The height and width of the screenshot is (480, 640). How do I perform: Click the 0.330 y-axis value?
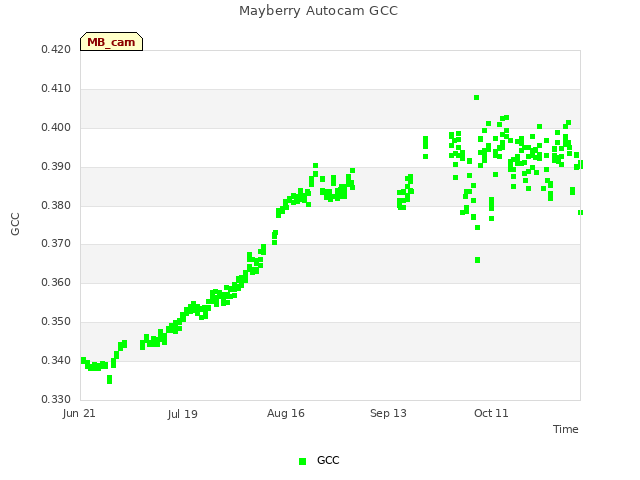point(56,399)
